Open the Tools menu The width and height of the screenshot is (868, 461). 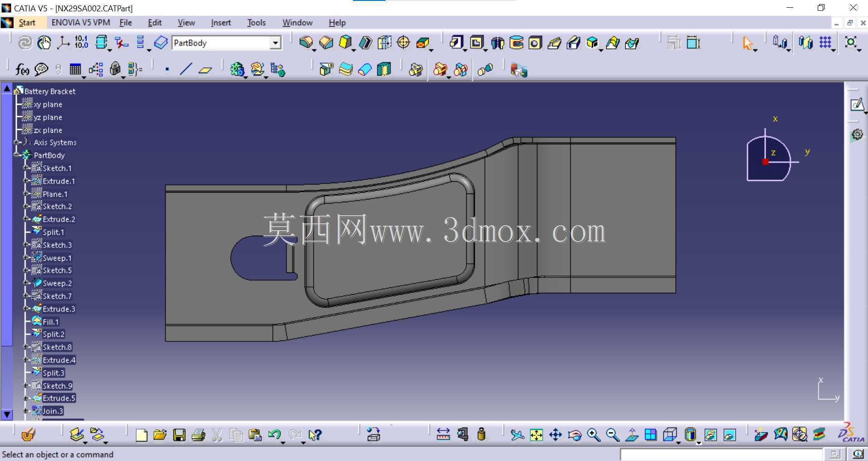pyautogui.click(x=256, y=23)
